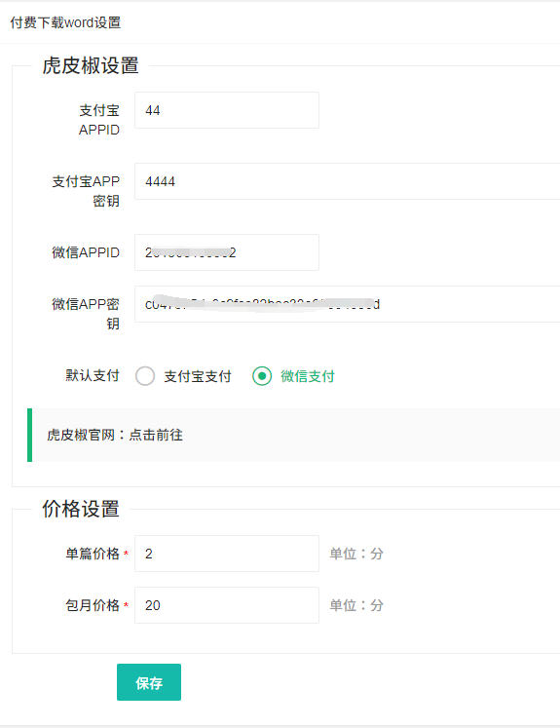Click the 微信支付 green label text

308,376
